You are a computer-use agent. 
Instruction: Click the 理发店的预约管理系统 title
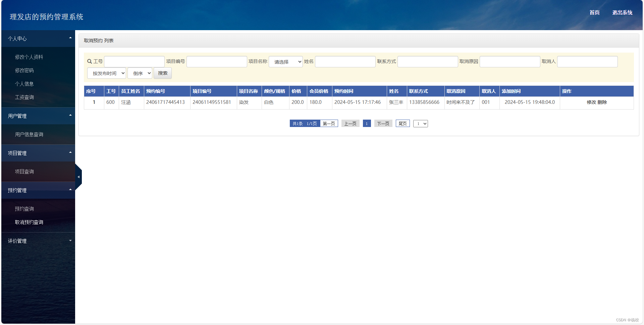[47, 17]
